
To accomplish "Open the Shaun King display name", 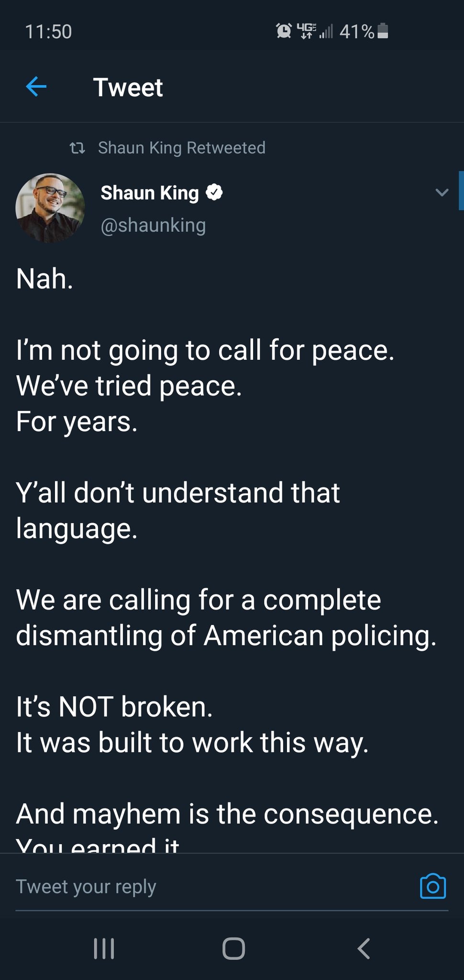I will [149, 193].
